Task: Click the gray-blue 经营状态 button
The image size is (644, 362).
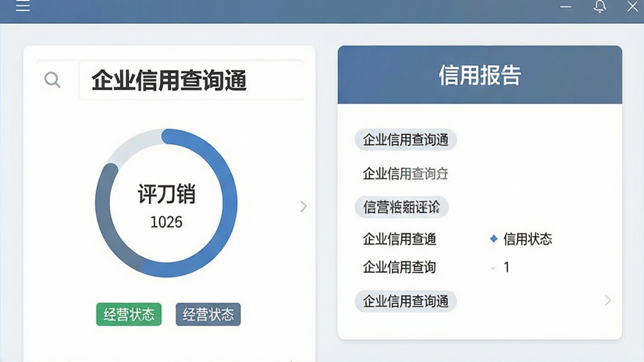Action: [208, 314]
